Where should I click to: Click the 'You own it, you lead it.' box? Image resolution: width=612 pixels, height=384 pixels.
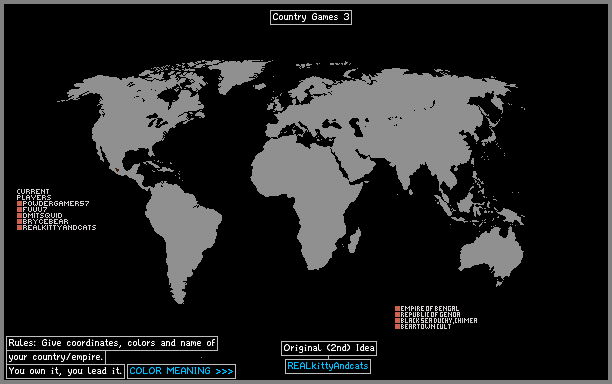click(65, 371)
